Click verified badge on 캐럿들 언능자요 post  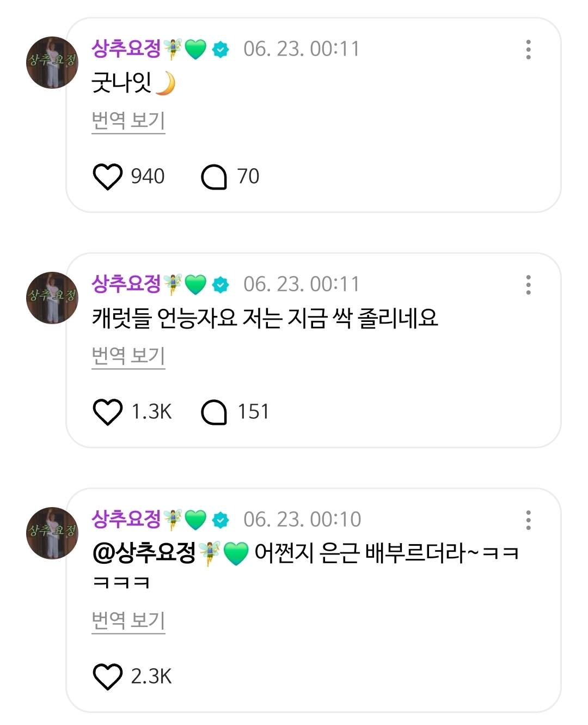click(220, 285)
